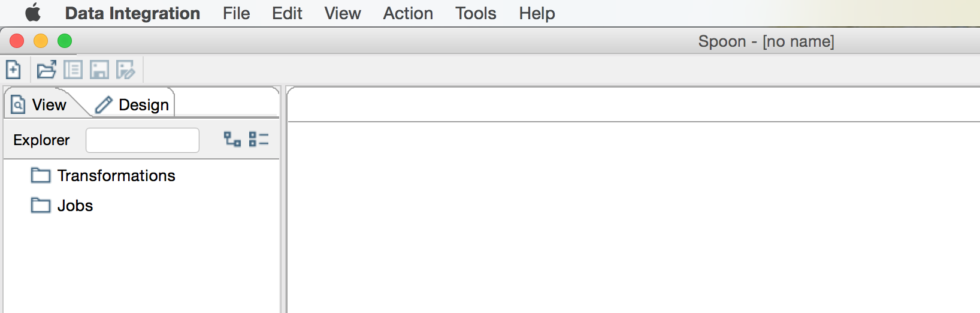Screen dimensions: 980x313
Task: Open the File menu
Action: click(x=236, y=13)
